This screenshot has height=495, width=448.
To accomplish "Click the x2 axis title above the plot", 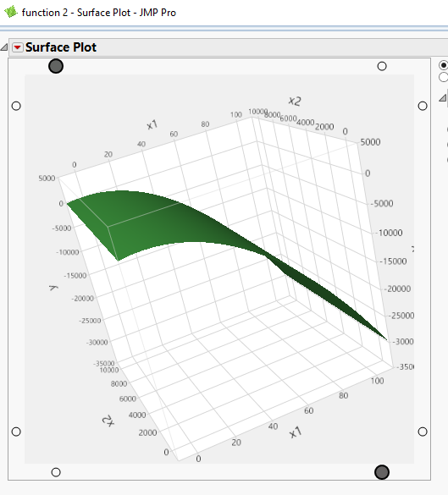I will pyautogui.click(x=295, y=101).
